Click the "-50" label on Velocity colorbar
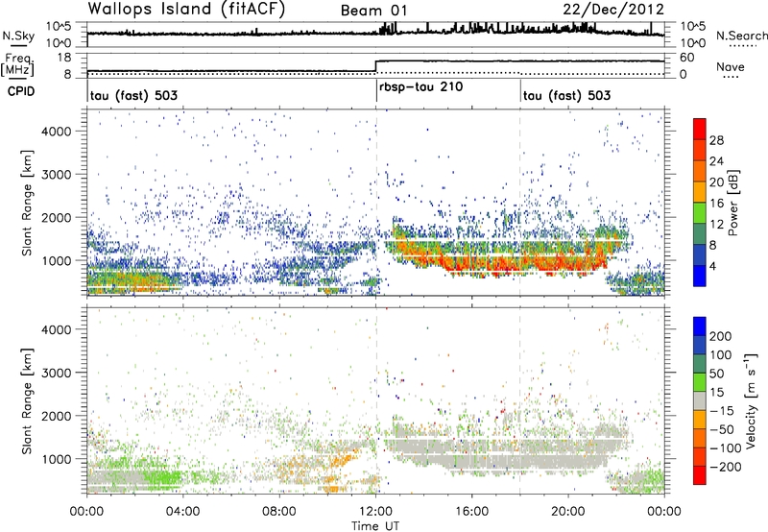Viewport: 768px width, 532px height. (x=722, y=429)
